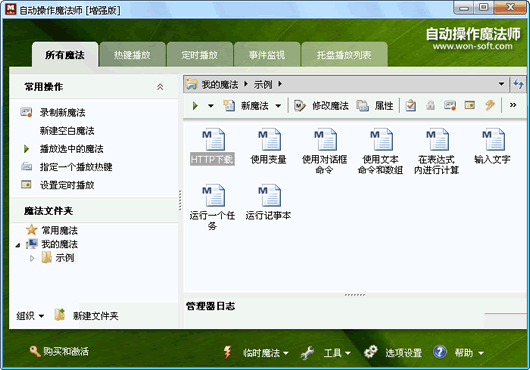Select 常用魔法 in folder tree
Screen dimensions: 530x370
(59, 230)
